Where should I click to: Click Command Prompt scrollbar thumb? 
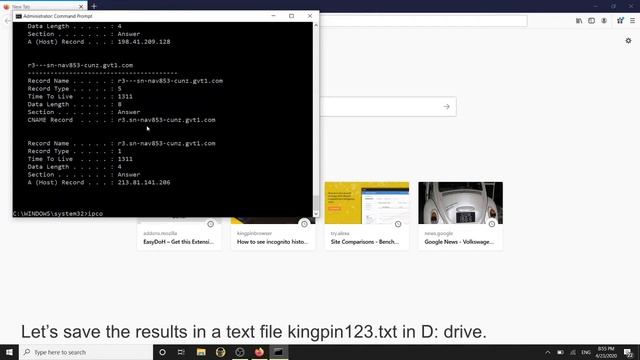316,203
